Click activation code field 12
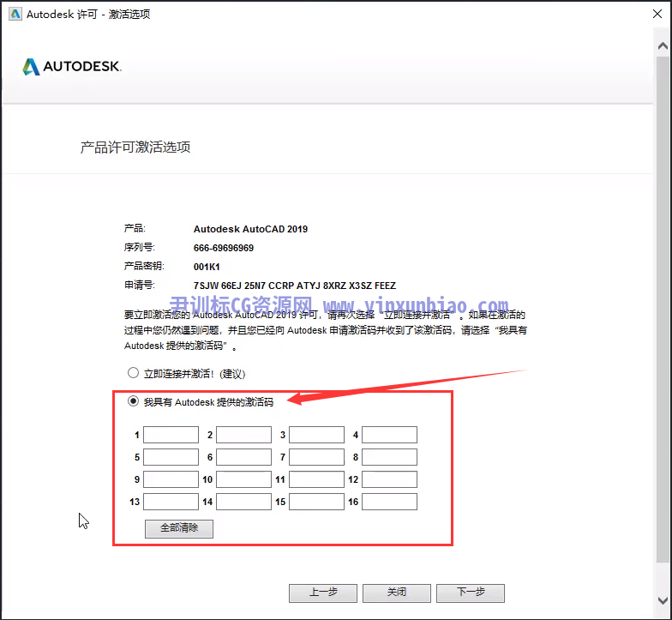The width and height of the screenshot is (672, 620). pos(389,479)
